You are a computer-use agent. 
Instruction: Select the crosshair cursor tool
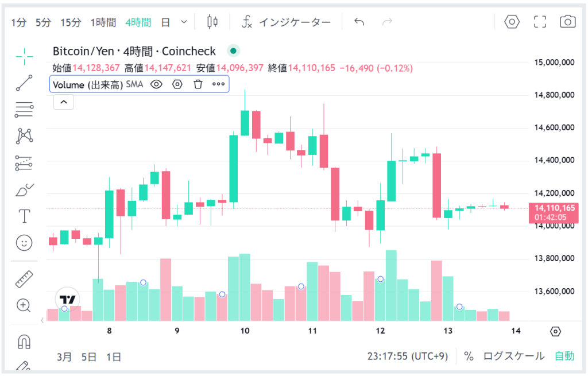click(24, 55)
